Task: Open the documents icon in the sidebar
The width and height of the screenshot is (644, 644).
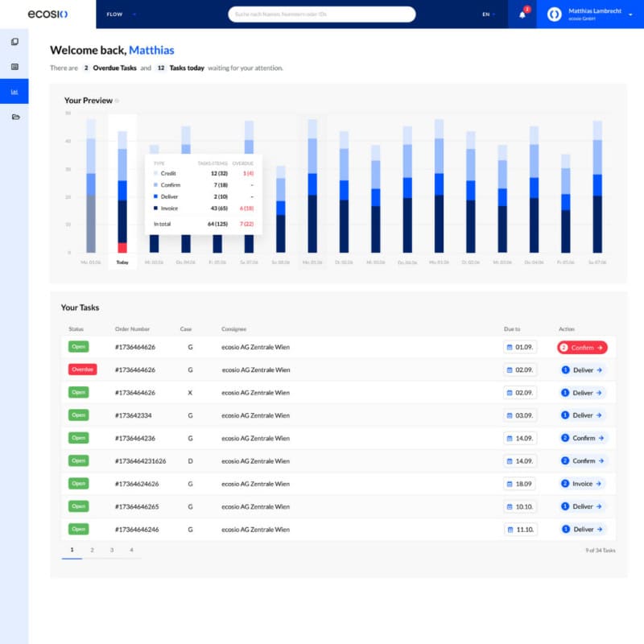Action: [x=14, y=65]
